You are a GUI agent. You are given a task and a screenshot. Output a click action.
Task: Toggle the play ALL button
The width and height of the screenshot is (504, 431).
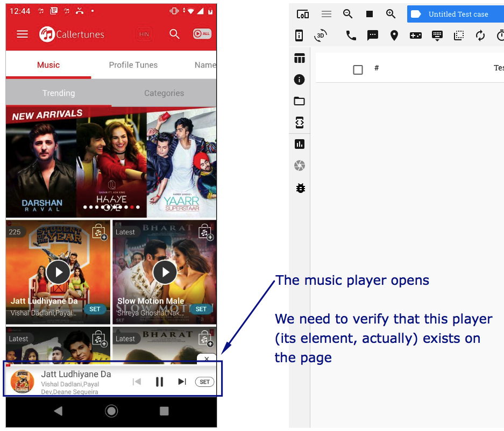(202, 34)
